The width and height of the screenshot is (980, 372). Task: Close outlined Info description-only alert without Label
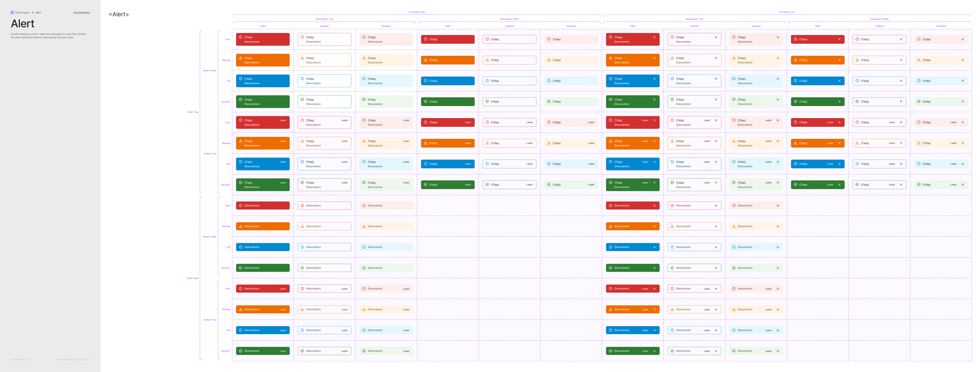pyautogui.click(x=716, y=247)
